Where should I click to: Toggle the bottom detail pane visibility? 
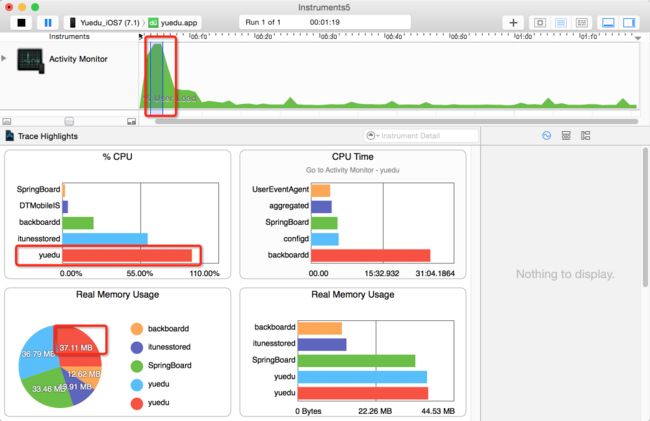(x=608, y=22)
